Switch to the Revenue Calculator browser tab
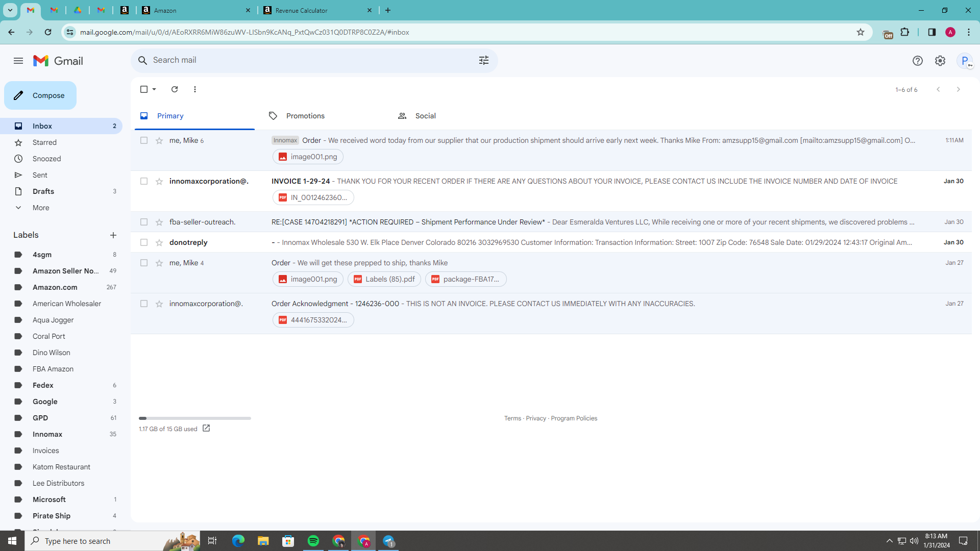This screenshot has width=980, height=551. pyautogui.click(x=318, y=10)
